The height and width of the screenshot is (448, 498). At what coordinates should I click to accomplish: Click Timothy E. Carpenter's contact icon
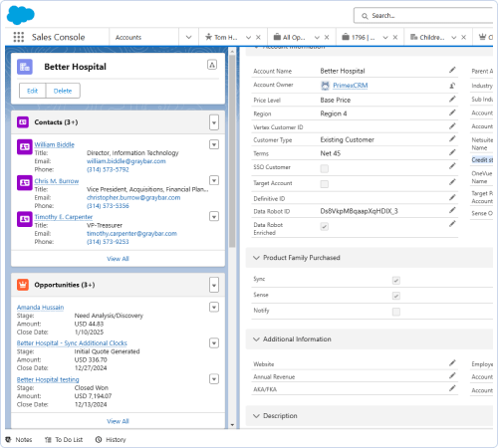pos(25,219)
